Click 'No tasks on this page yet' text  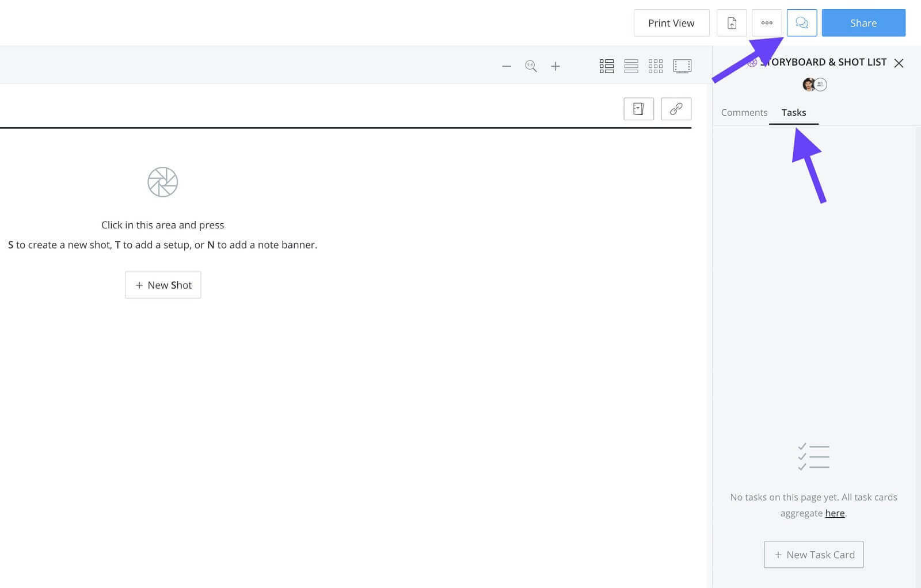[785, 497]
